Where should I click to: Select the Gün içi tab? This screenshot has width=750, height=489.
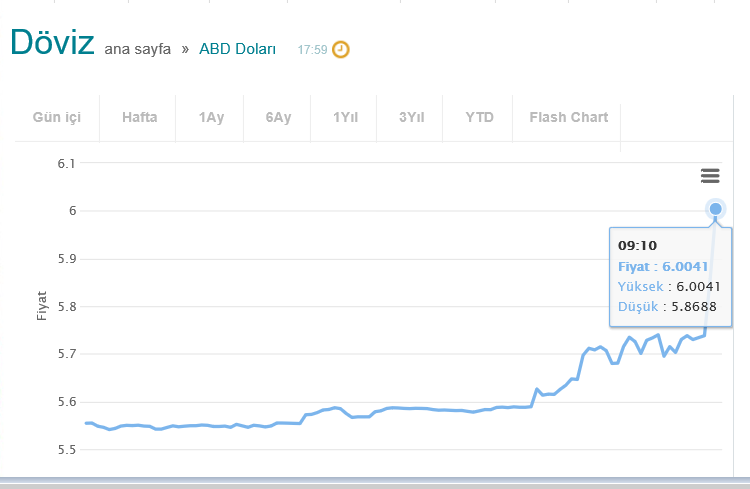pyautogui.click(x=57, y=117)
